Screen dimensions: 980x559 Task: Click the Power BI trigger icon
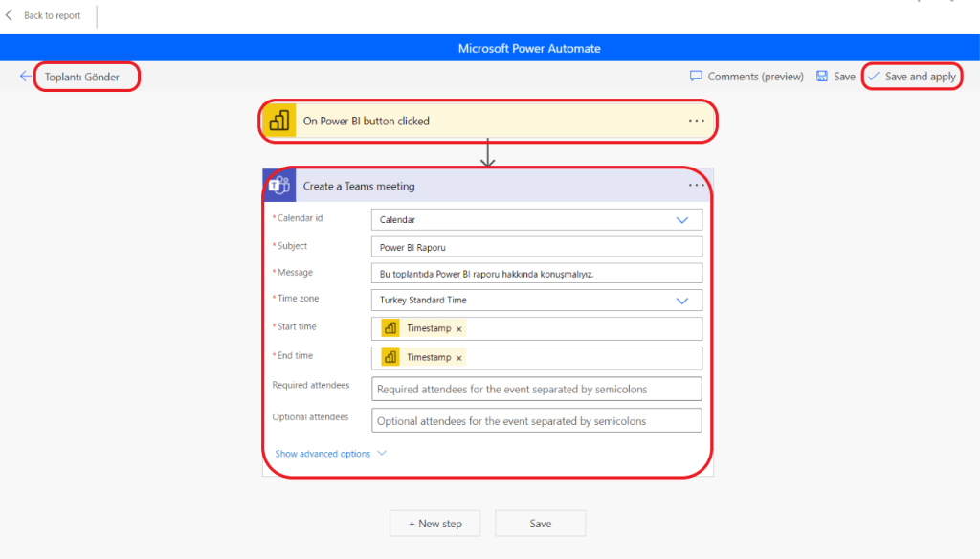pyautogui.click(x=279, y=122)
